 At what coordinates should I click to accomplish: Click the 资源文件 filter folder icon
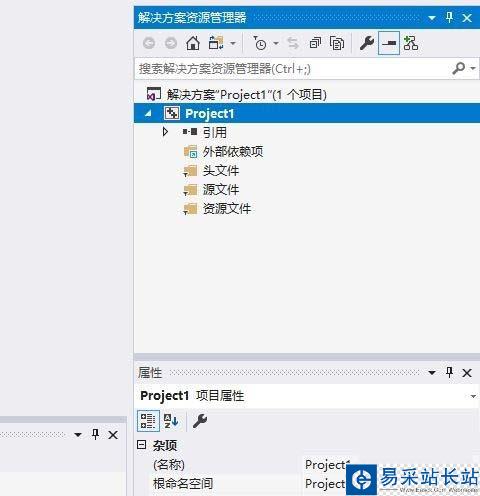pyautogui.click(x=191, y=209)
